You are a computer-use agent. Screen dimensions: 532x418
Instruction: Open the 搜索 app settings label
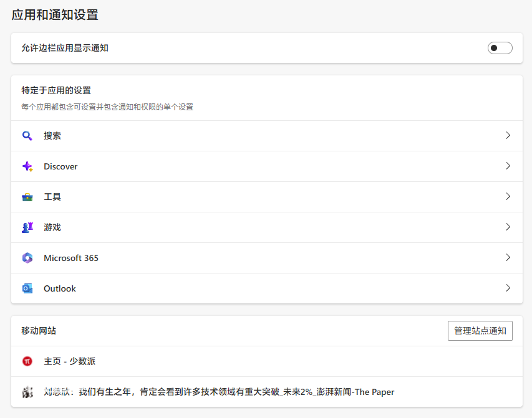point(52,136)
